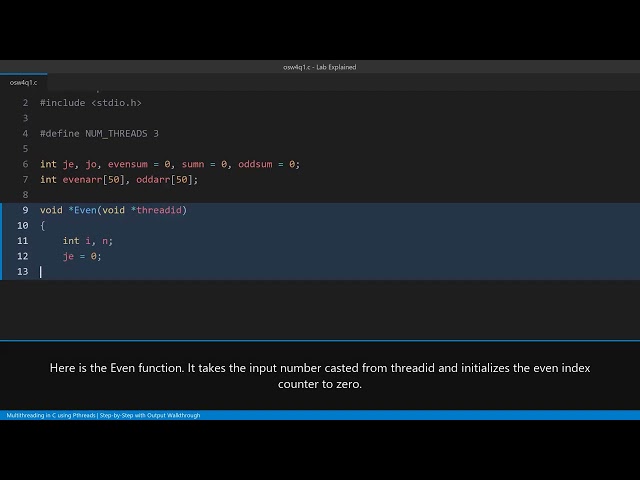Click on 'NUM_THREADS' in the define line
640x480 pixels.
click(x=116, y=134)
